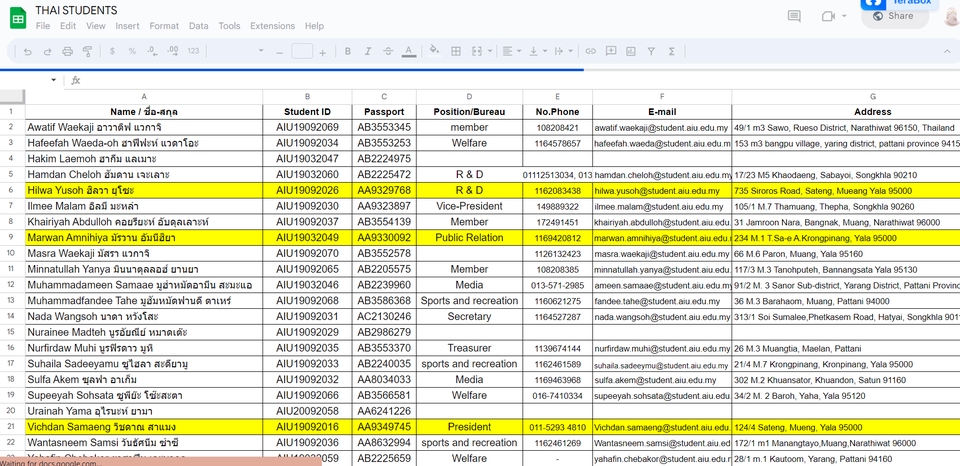Open the fill color picker
Image resolution: width=960 pixels, height=466 pixels.
(x=434, y=51)
